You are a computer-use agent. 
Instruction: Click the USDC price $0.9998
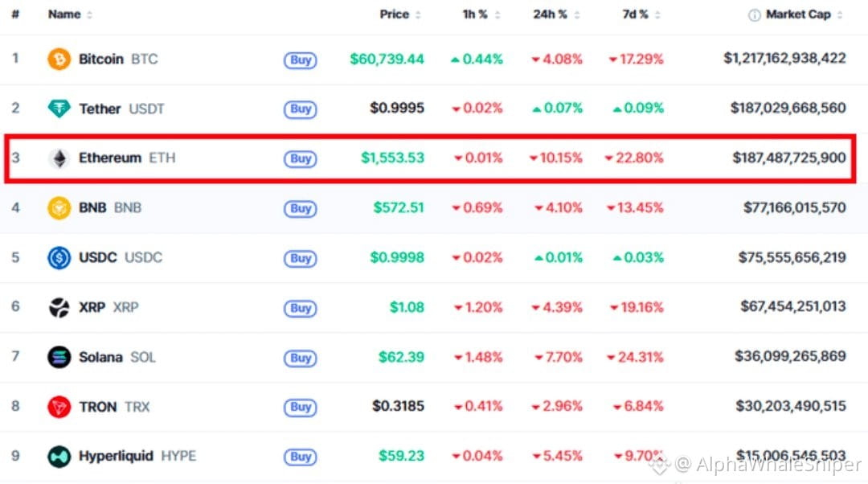[x=397, y=257]
